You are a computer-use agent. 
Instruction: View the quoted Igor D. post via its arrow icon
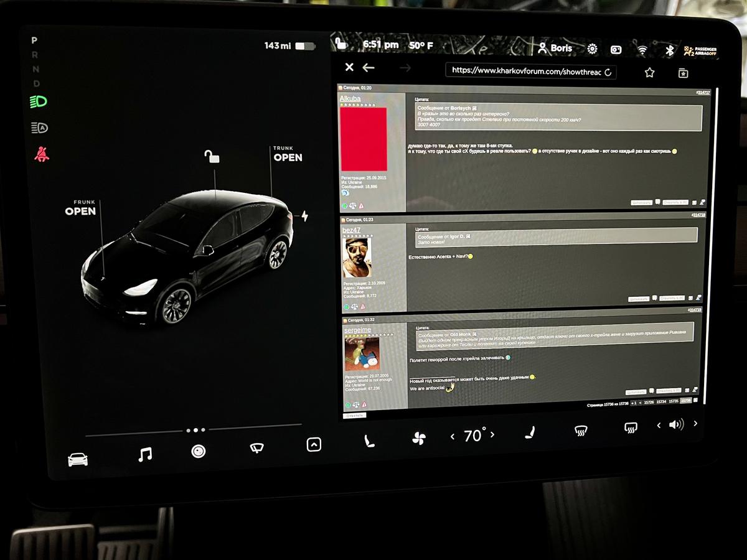coord(469,236)
